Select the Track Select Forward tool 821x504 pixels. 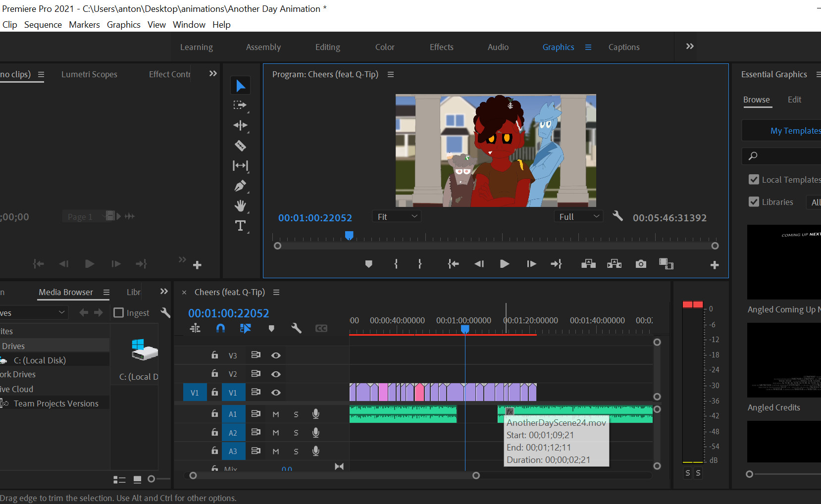(240, 105)
